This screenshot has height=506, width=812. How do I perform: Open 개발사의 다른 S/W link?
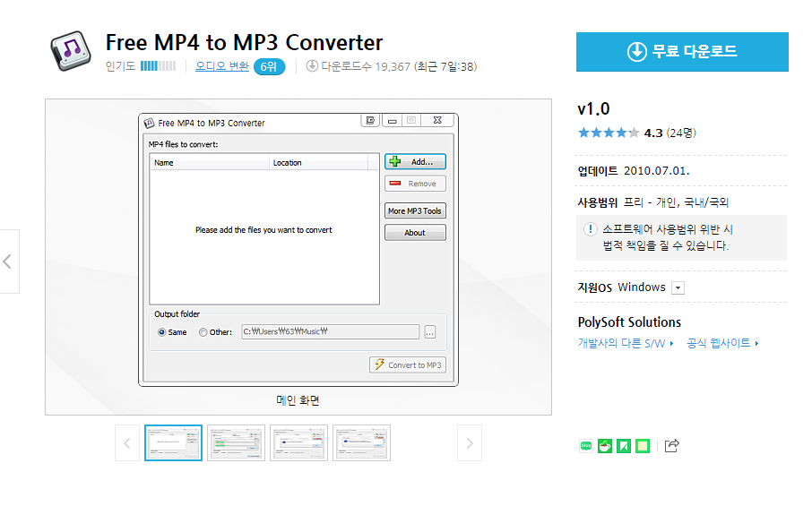(x=626, y=343)
